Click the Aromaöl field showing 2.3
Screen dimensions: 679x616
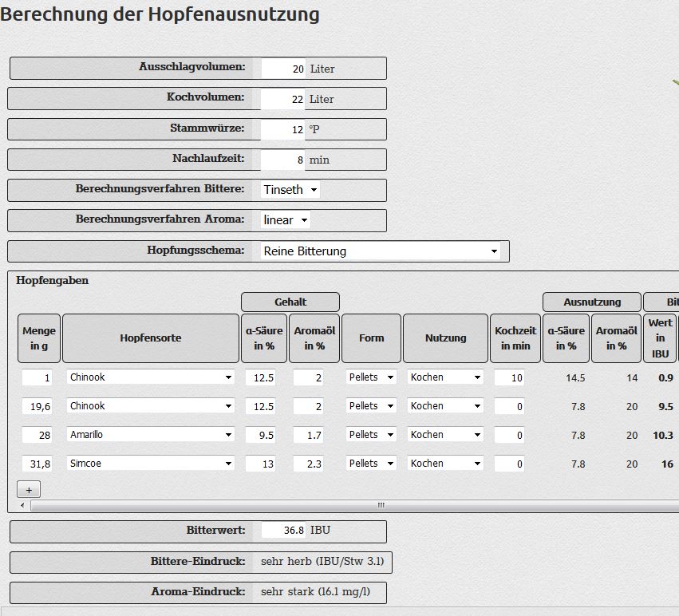(x=308, y=464)
